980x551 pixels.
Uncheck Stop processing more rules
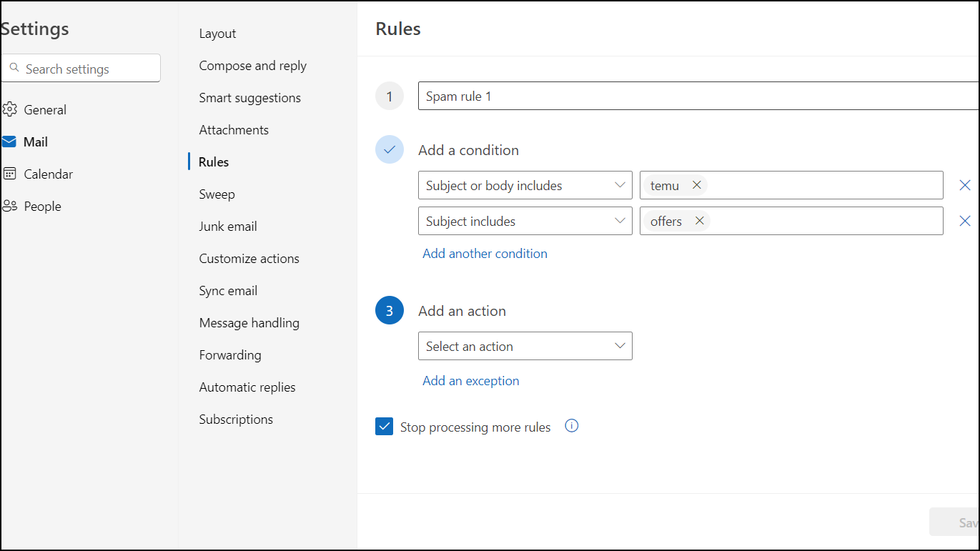(385, 427)
